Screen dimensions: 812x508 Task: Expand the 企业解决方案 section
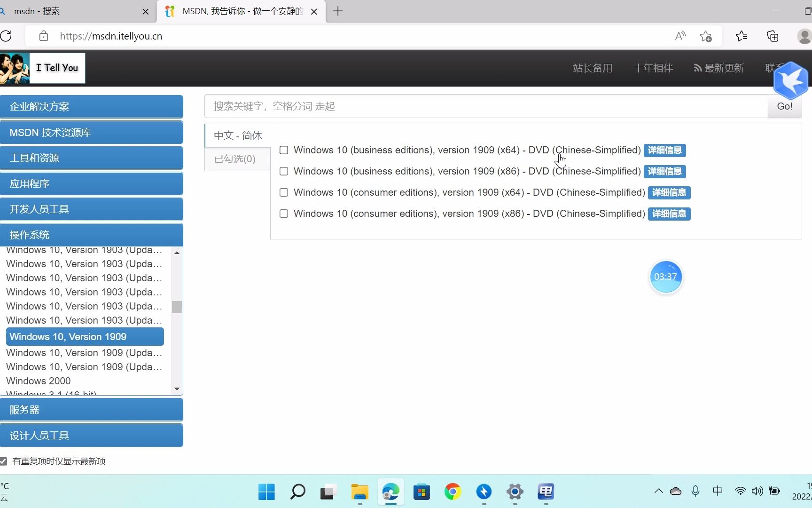[x=92, y=107]
